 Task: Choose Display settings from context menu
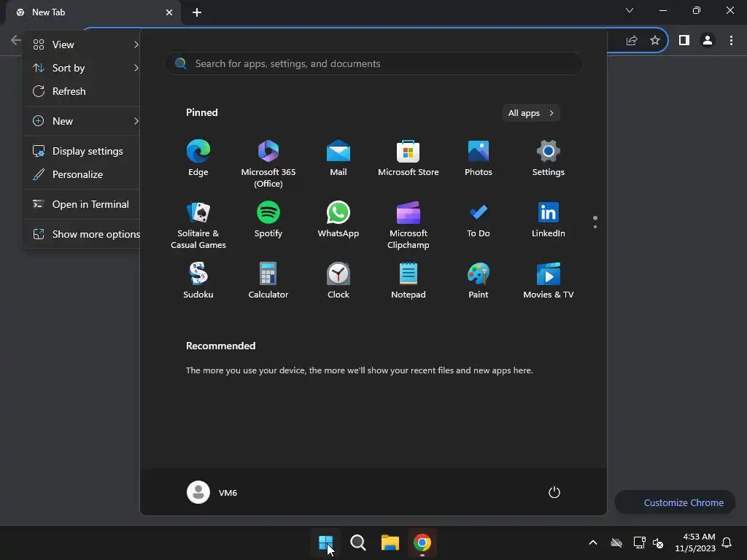tap(82, 151)
